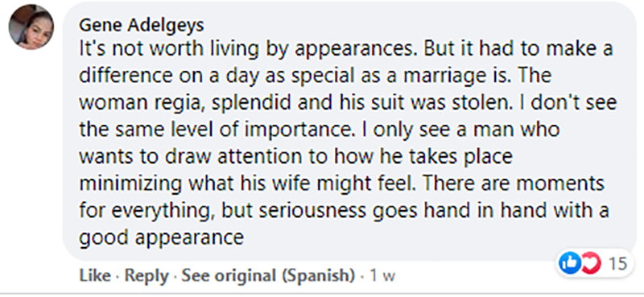The height and width of the screenshot is (297, 644).
Task: Click the words 'minimizing what his wife might feel'
Action: point(245,184)
